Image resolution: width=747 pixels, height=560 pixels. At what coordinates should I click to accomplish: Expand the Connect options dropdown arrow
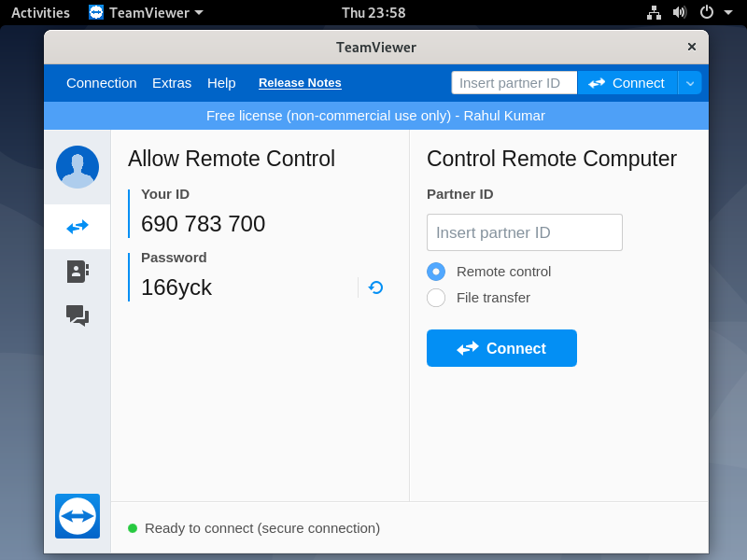coord(690,83)
